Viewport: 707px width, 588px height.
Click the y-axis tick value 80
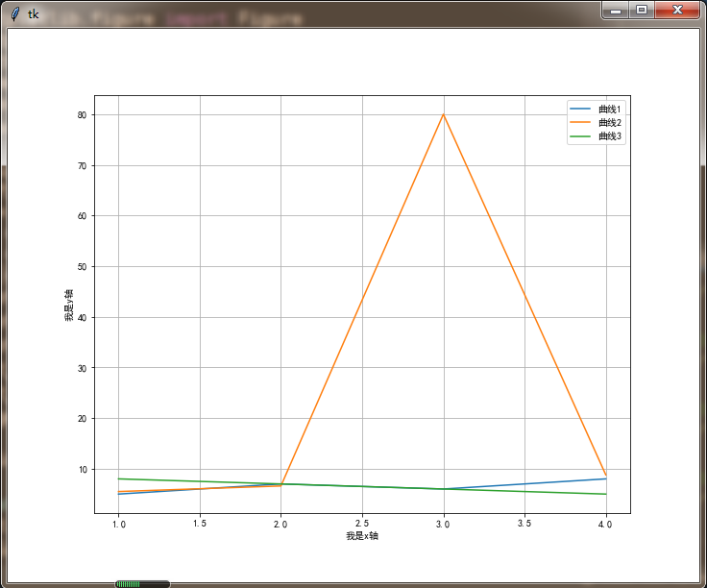pos(82,115)
